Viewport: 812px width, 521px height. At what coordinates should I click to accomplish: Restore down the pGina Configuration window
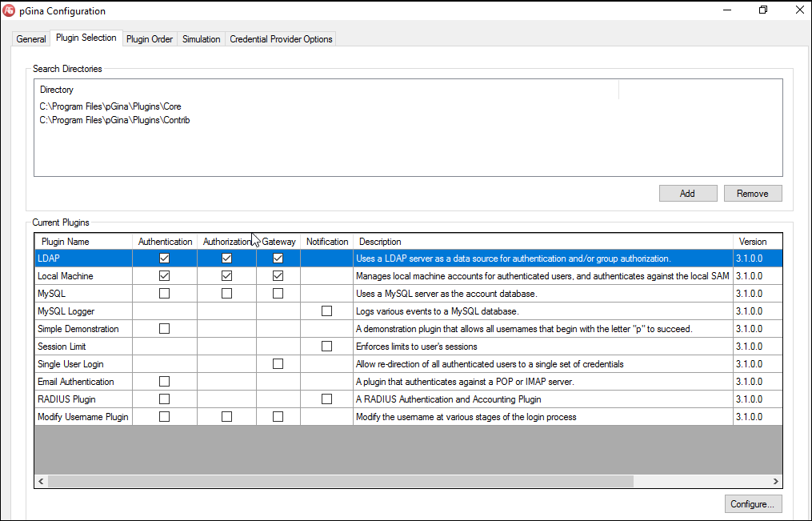[763, 10]
